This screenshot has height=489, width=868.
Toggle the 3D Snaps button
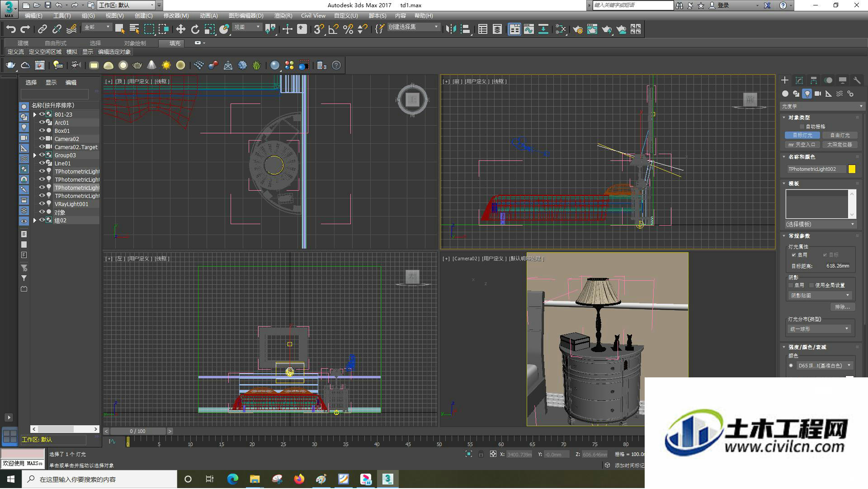[318, 29]
